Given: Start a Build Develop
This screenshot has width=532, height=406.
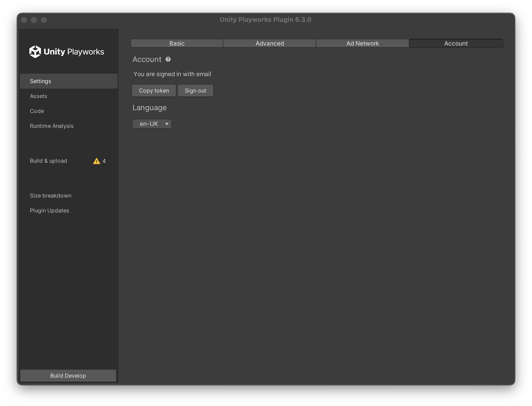Looking at the screenshot, I should click(x=68, y=376).
